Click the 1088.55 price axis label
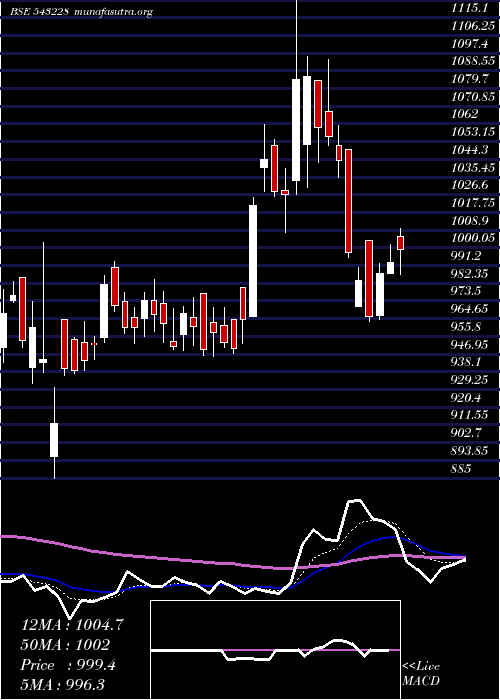Screen dimensions: 500x700 tap(473, 62)
